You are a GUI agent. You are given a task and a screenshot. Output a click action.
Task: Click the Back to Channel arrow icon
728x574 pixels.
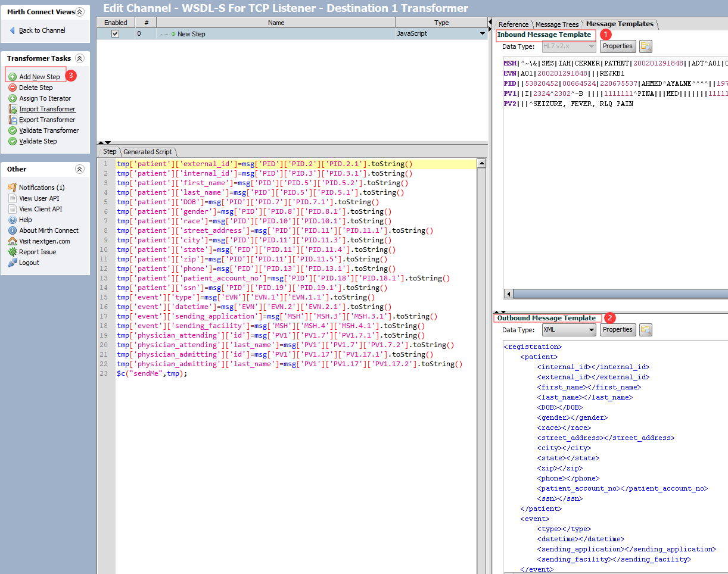click(13, 30)
